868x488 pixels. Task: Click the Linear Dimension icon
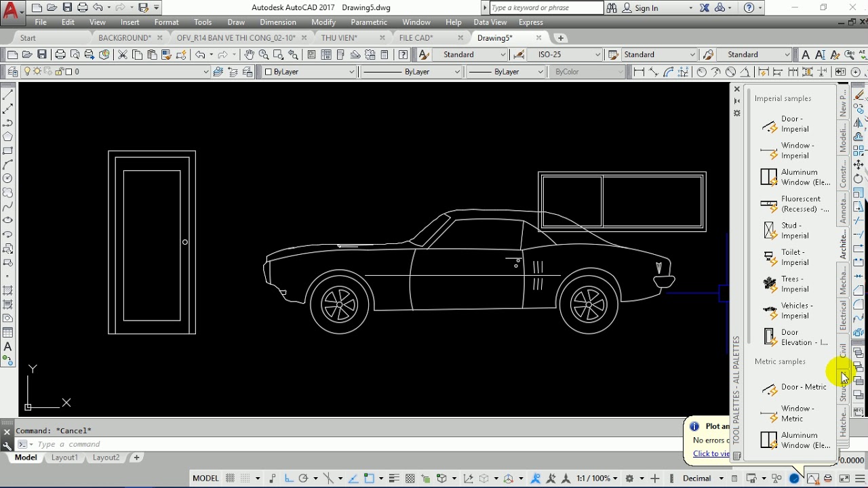coord(639,72)
